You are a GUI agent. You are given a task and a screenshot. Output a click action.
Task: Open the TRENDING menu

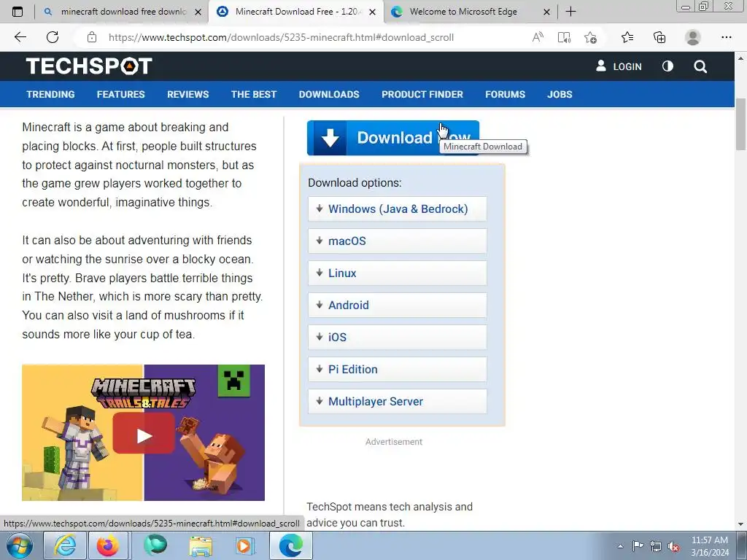pos(50,94)
